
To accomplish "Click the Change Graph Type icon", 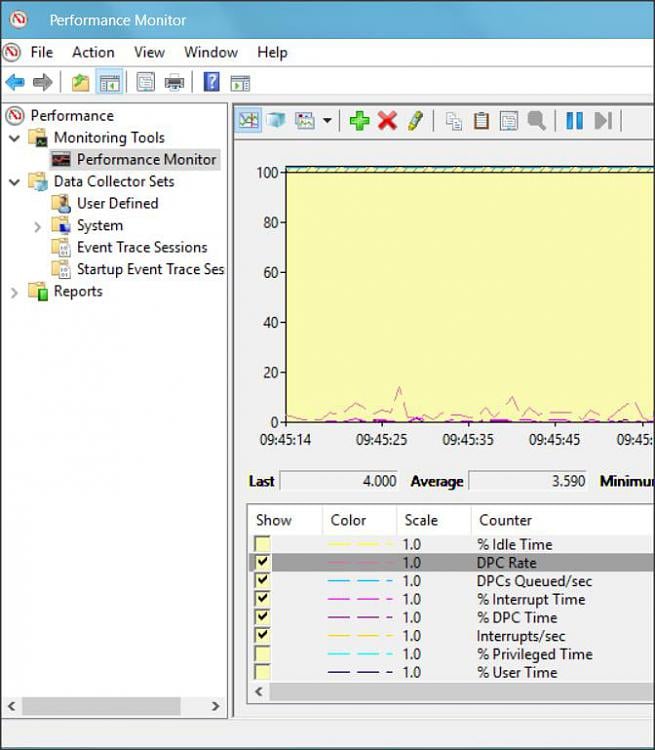I will [x=305, y=120].
